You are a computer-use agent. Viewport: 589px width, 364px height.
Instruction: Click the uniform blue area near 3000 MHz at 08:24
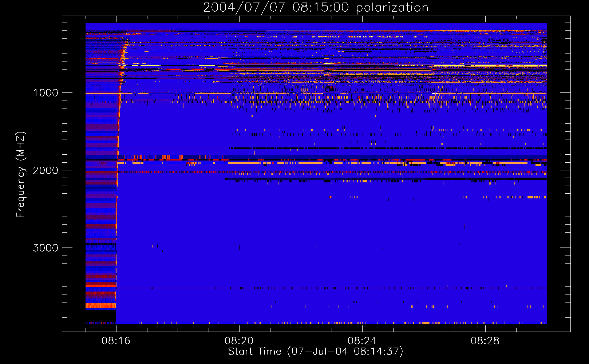click(x=362, y=248)
